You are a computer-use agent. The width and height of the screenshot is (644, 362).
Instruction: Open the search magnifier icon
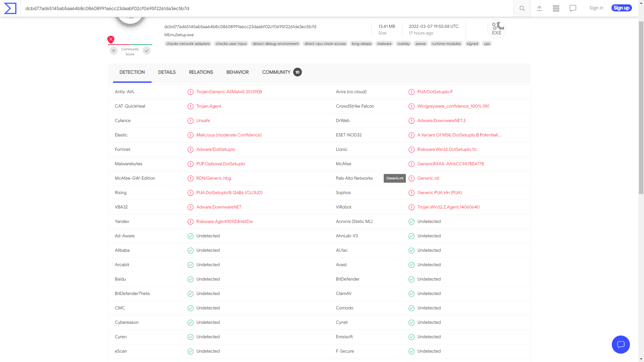tap(522, 8)
